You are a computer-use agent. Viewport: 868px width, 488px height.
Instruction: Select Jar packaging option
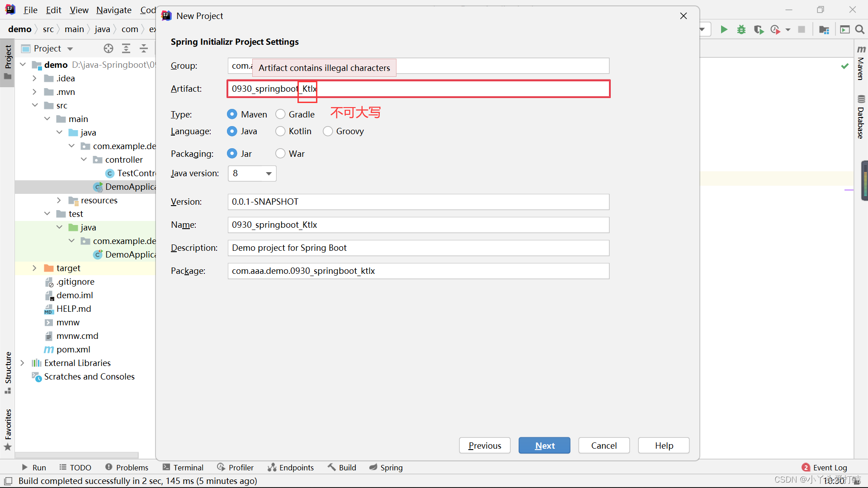coord(232,154)
